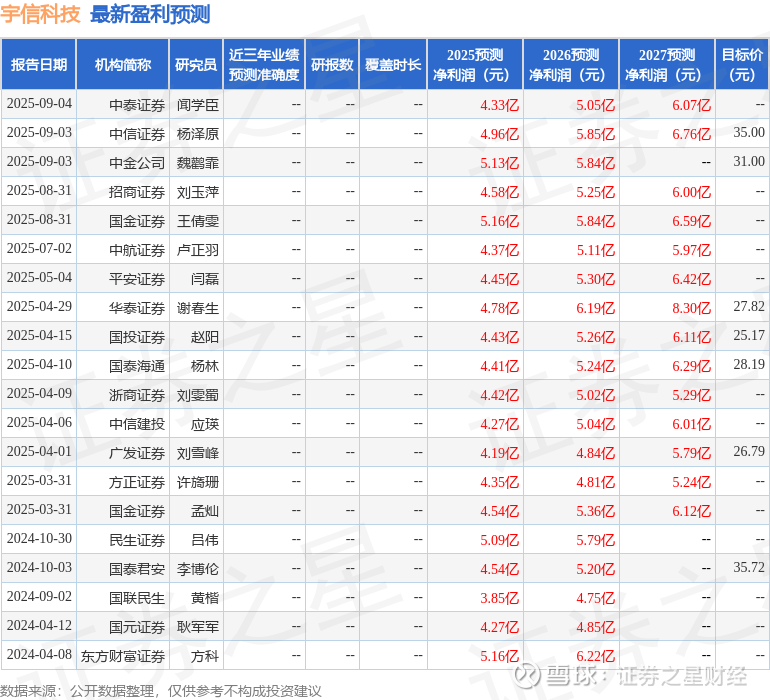The width and height of the screenshot is (770, 700).
Task: Click the 研报数 column header
Action: pyautogui.click(x=332, y=64)
